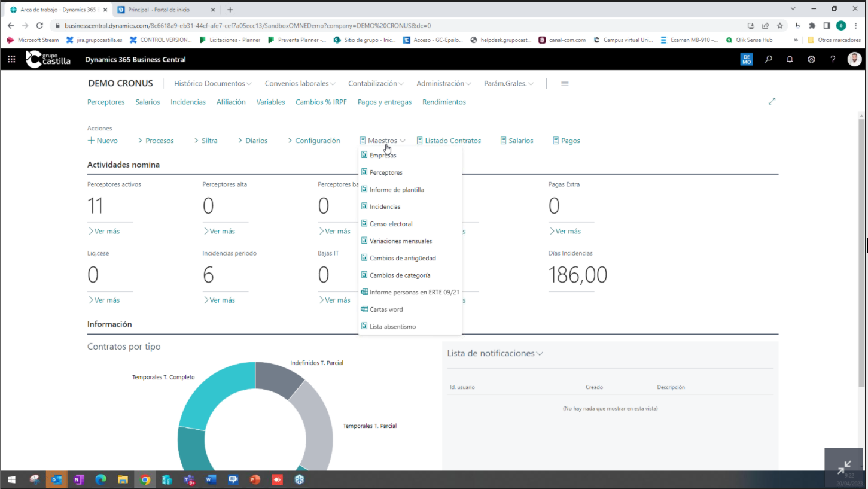Choose Cartas word in the dropdown

point(386,309)
